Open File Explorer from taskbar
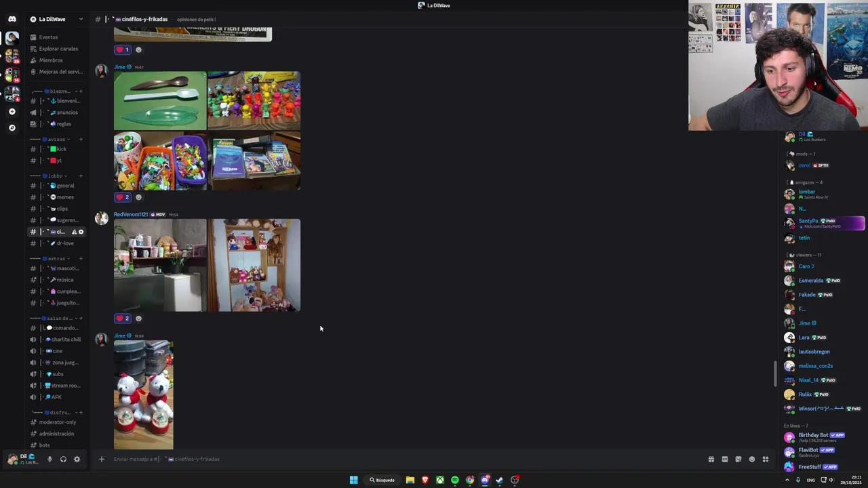This screenshot has width=868, height=488. pos(410,480)
